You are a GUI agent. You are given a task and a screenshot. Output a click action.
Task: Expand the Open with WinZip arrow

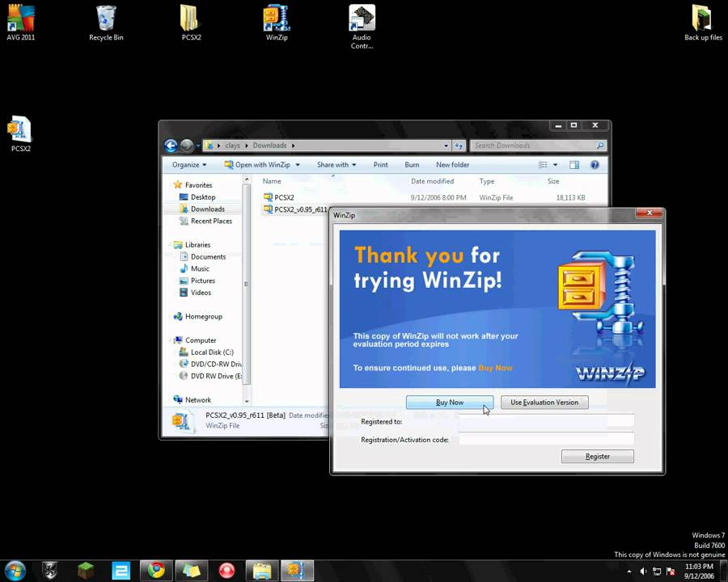coord(298,165)
